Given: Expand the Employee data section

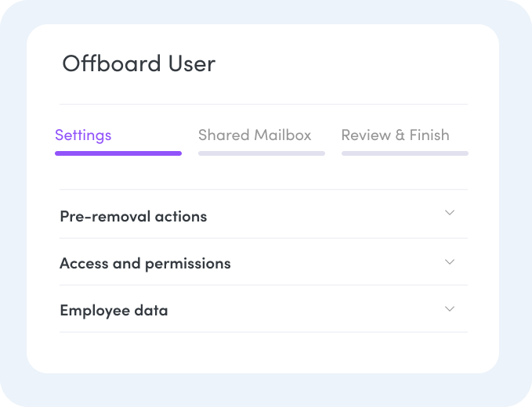Looking at the screenshot, I should [x=263, y=310].
